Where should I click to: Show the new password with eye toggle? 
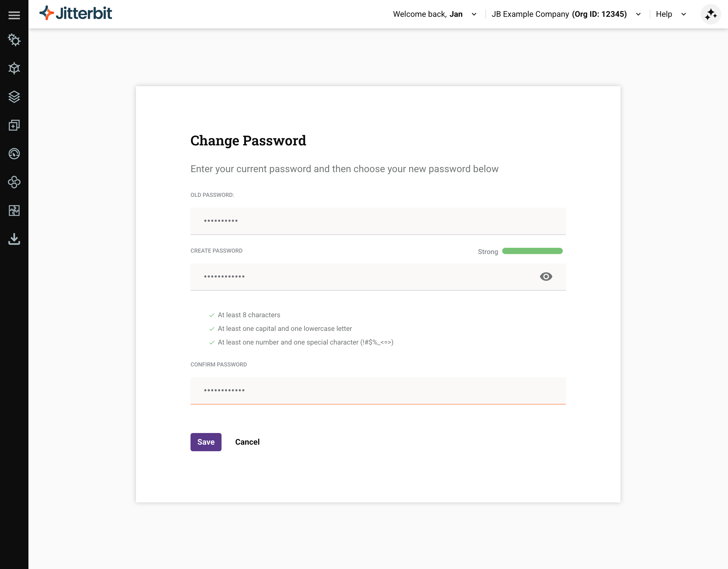click(546, 277)
